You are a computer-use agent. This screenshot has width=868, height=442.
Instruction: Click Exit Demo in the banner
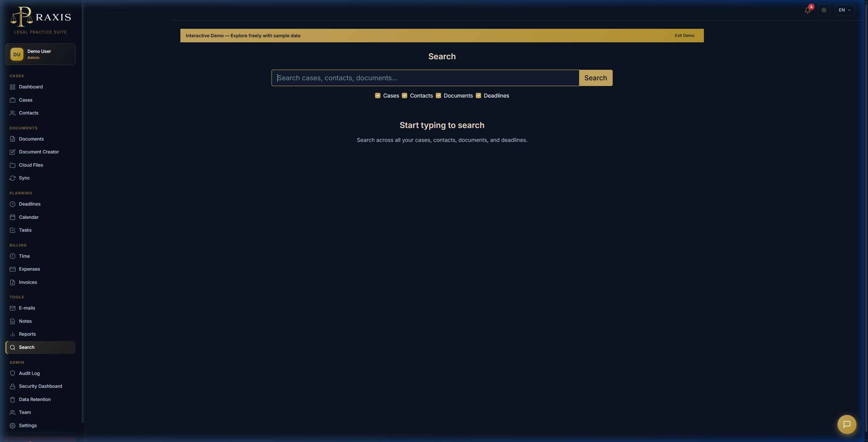click(x=684, y=36)
